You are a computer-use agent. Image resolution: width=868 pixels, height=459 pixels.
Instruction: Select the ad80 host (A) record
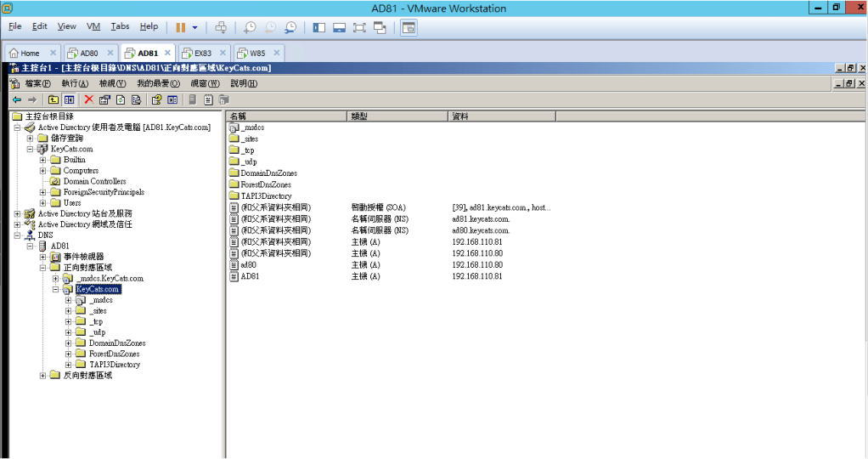[x=248, y=265]
